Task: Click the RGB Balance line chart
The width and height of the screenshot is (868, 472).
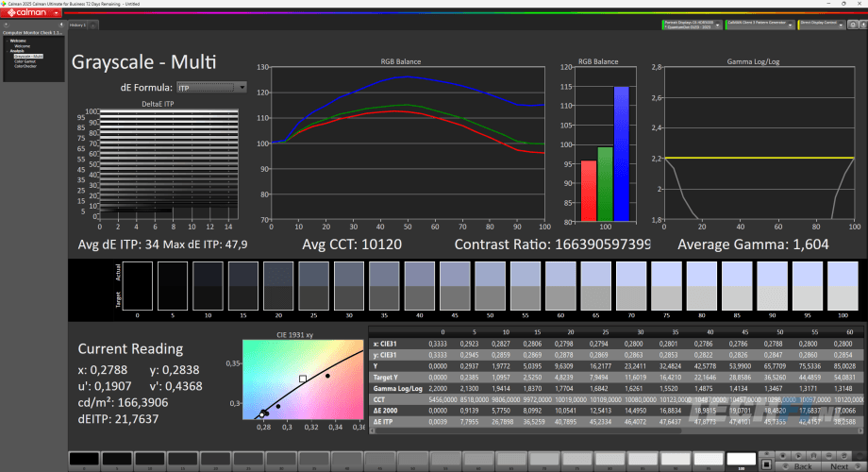Action: click(x=408, y=143)
